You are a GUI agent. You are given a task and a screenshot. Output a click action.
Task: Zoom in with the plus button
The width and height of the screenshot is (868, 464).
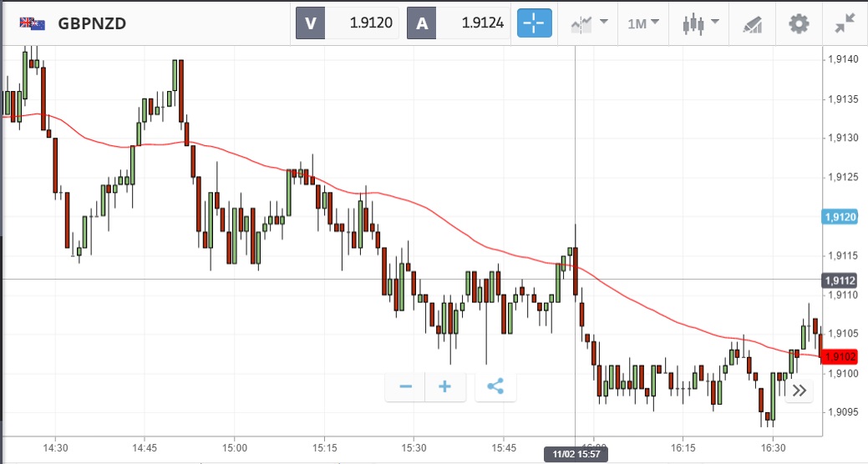(x=445, y=386)
